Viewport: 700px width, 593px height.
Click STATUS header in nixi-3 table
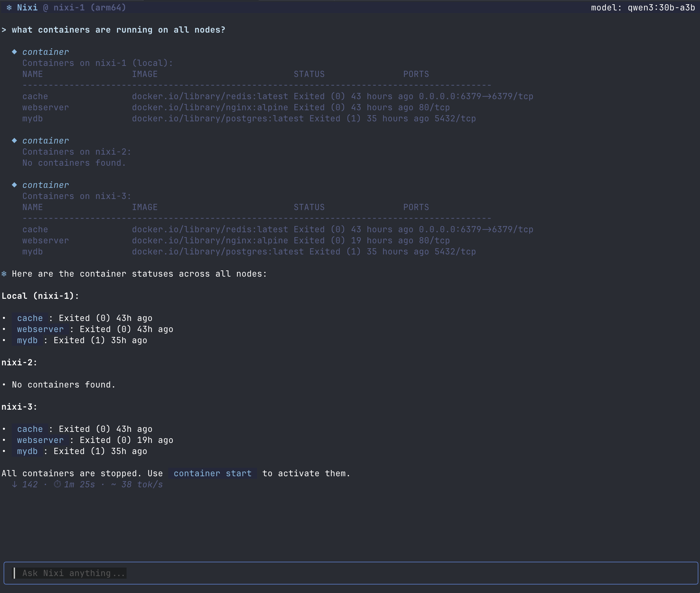(309, 207)
